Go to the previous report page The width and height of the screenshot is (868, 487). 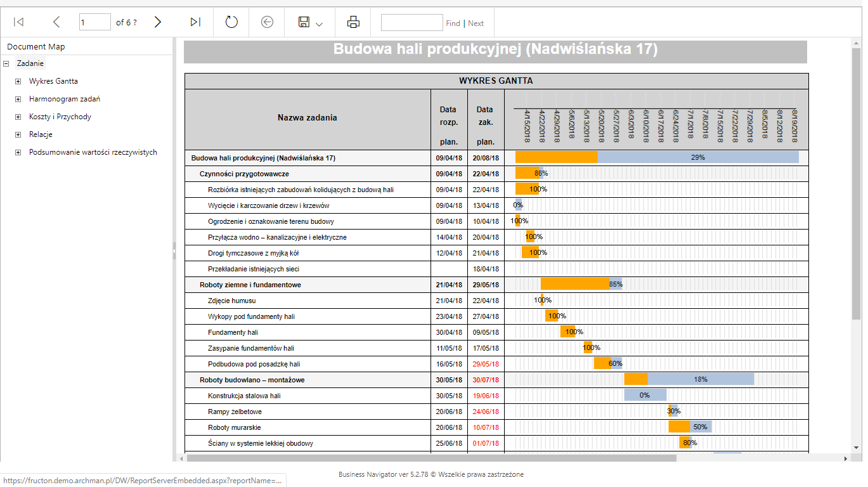click(56, 22)
